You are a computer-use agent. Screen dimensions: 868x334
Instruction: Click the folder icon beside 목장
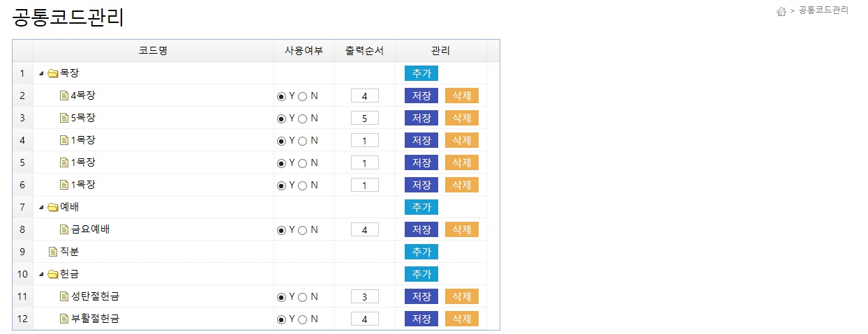pyautogui.click(x=52, y=74)
